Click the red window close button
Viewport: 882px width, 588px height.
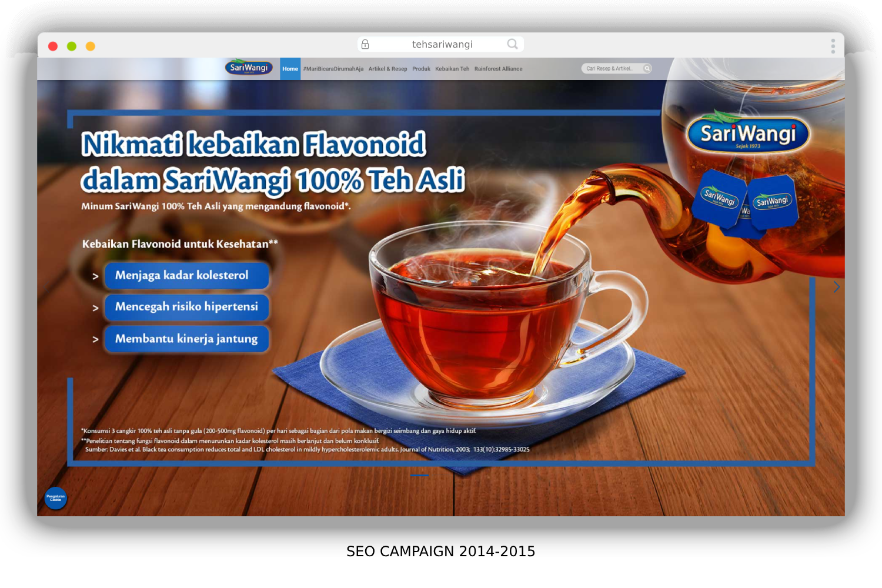[53, 46]
